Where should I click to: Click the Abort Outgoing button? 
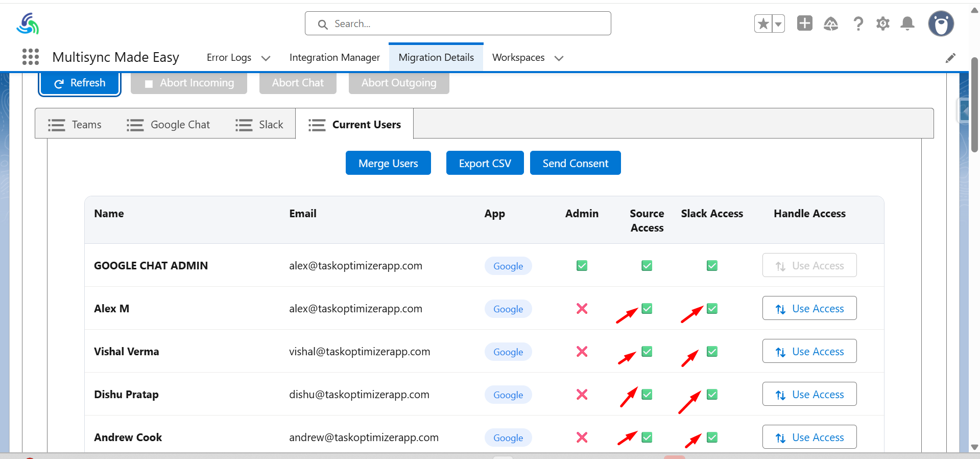coord(399,83)
